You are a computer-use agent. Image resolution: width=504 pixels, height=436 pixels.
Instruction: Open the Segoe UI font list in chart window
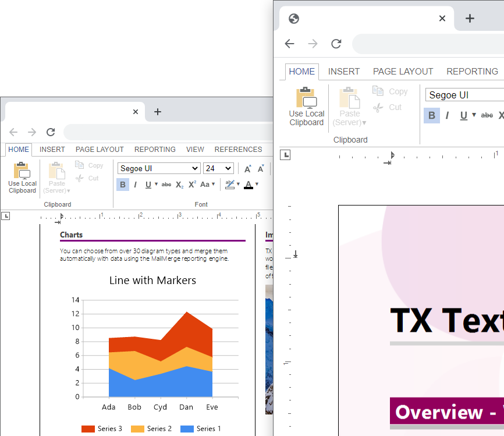159,168
